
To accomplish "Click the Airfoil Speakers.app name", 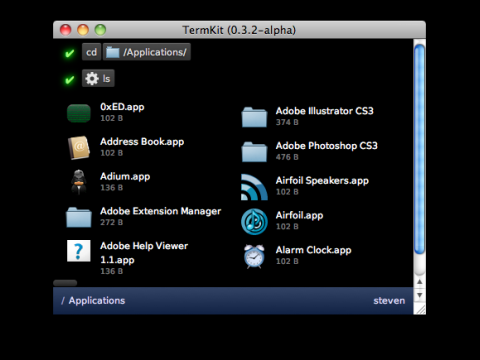I will coord(322,181).
